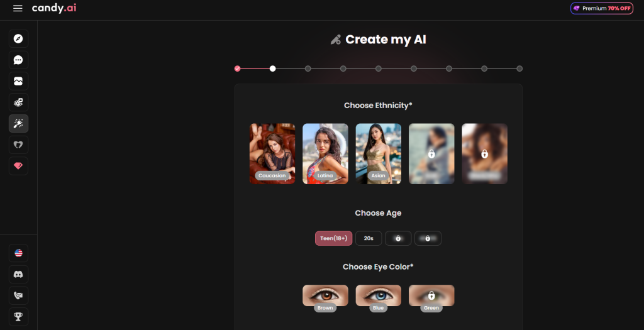Click the Create my AI heading
The width and height of the screenshot is (644, 330).
point(386,40)
